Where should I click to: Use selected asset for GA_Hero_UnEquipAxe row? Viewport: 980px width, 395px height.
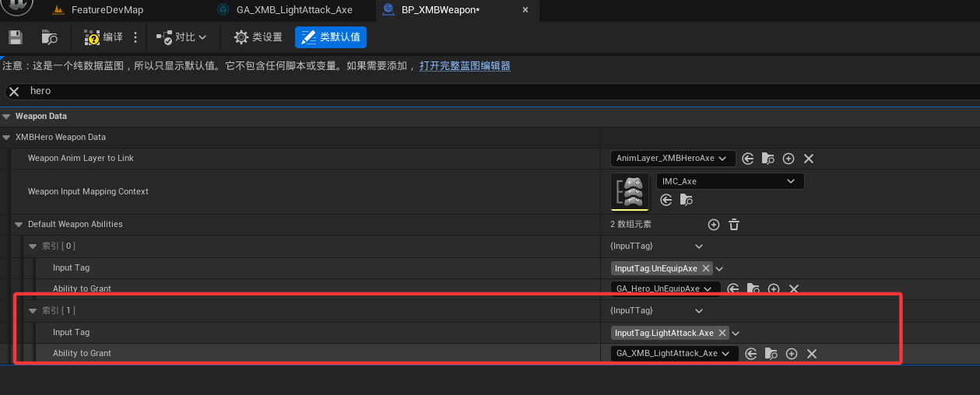coord(733,288)
